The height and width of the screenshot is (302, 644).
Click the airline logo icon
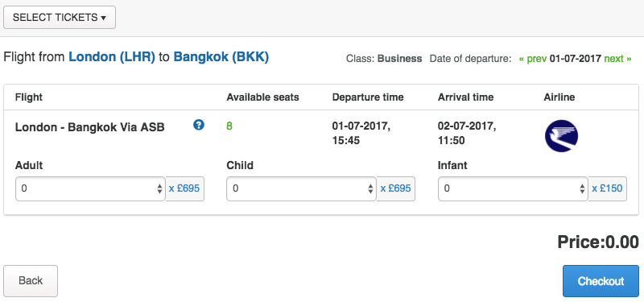[x=561, y=136]
